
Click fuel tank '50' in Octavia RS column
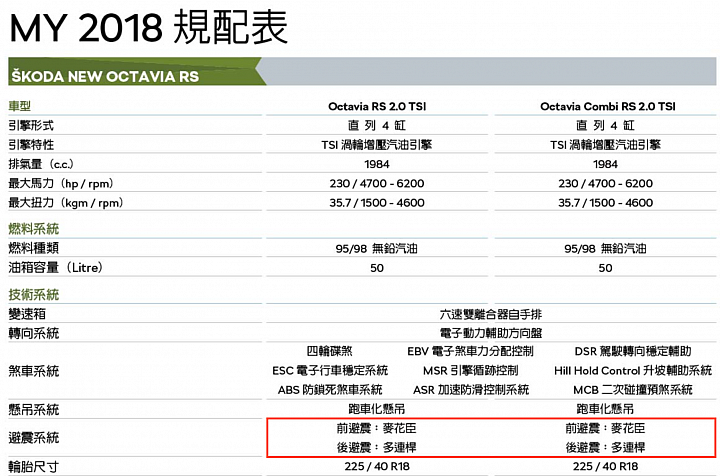[x=377, y=268]
